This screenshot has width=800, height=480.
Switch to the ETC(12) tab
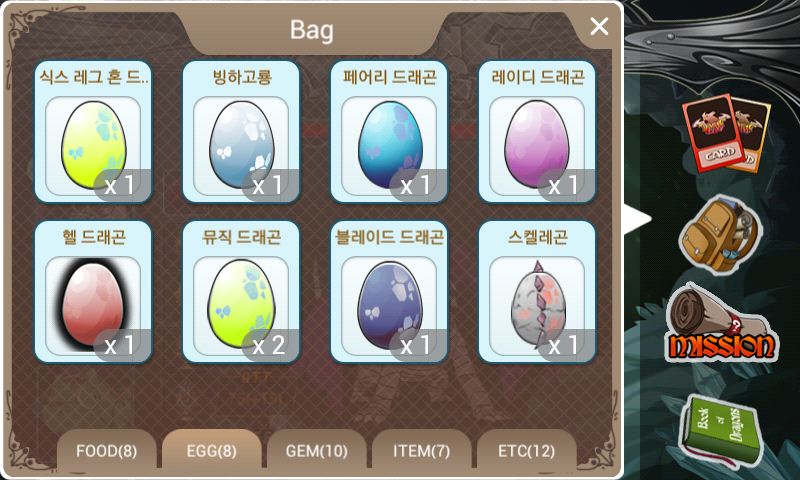[527, 450]
